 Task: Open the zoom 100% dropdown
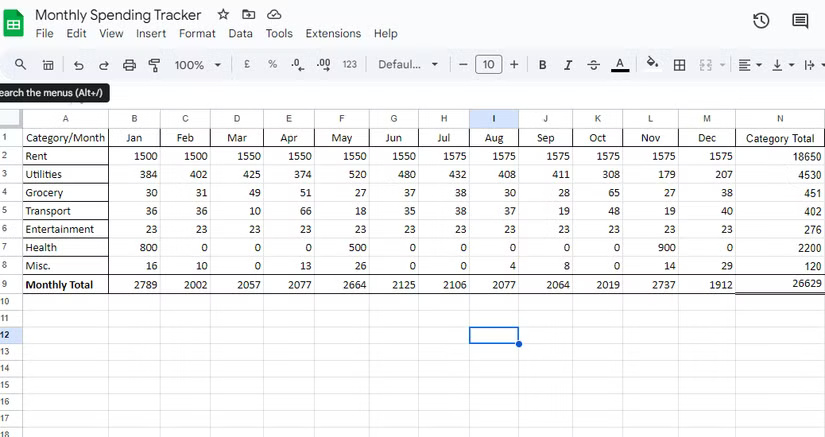(x=198, y=65)
